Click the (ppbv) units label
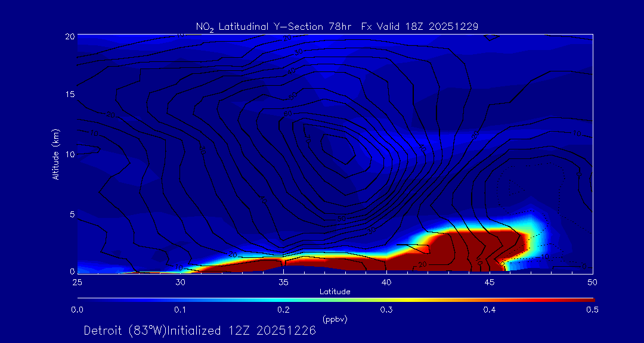 pyautogui.click(x=335, y=319)
